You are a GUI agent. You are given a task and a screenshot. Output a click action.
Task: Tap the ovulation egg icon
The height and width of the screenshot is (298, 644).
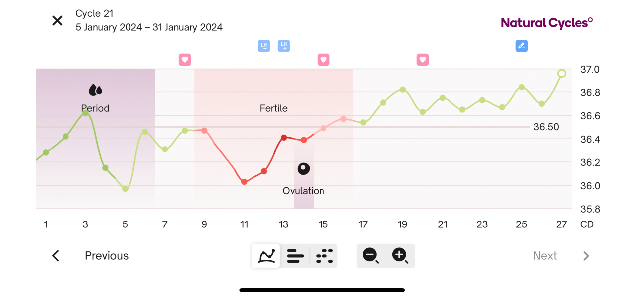pos(304,169)
